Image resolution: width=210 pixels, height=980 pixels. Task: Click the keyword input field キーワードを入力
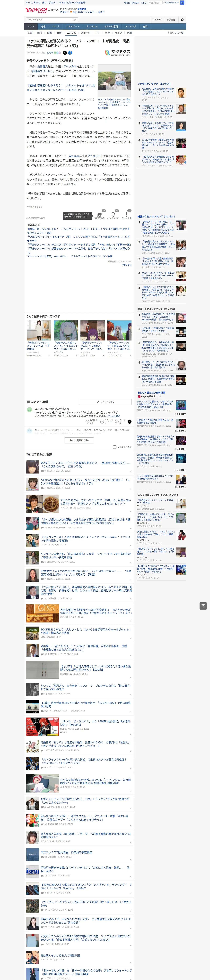49,20
